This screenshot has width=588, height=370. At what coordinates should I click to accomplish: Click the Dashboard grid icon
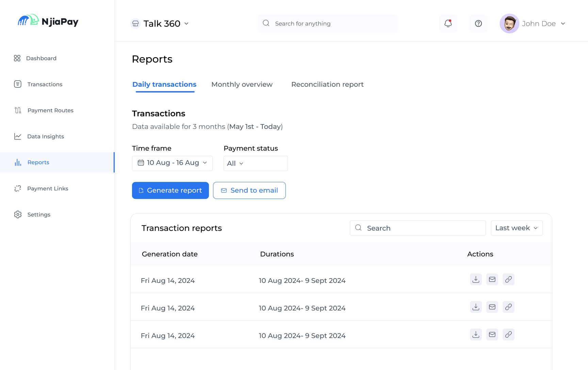click(x=17, y=58)
